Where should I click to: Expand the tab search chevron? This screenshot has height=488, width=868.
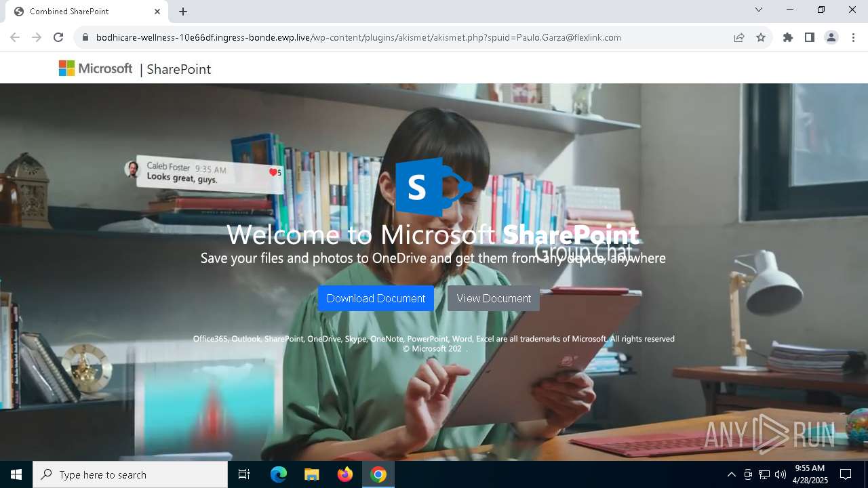click(x=759, y=9)
